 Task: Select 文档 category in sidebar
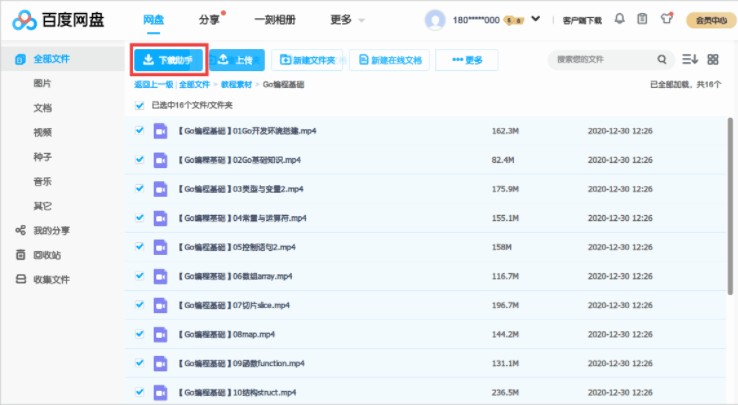coord(42,108)
